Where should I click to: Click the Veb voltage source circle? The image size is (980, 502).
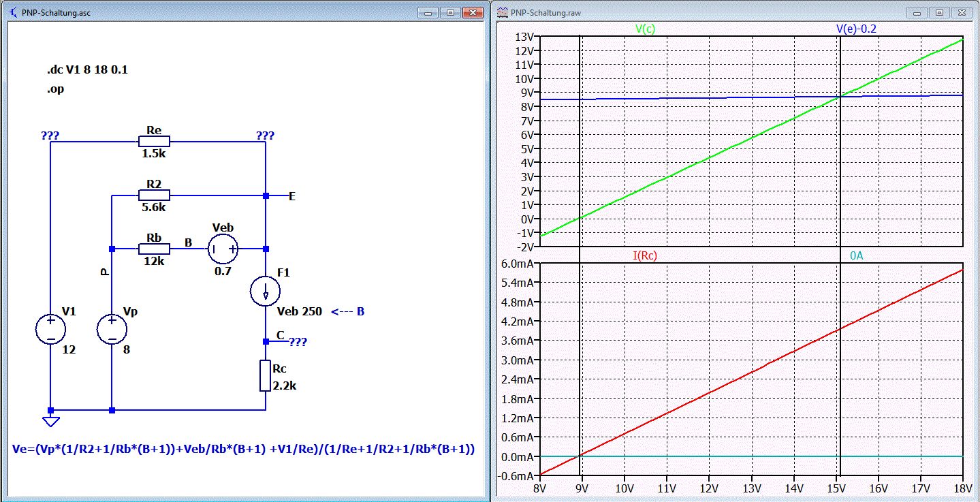tap(223, 249)
